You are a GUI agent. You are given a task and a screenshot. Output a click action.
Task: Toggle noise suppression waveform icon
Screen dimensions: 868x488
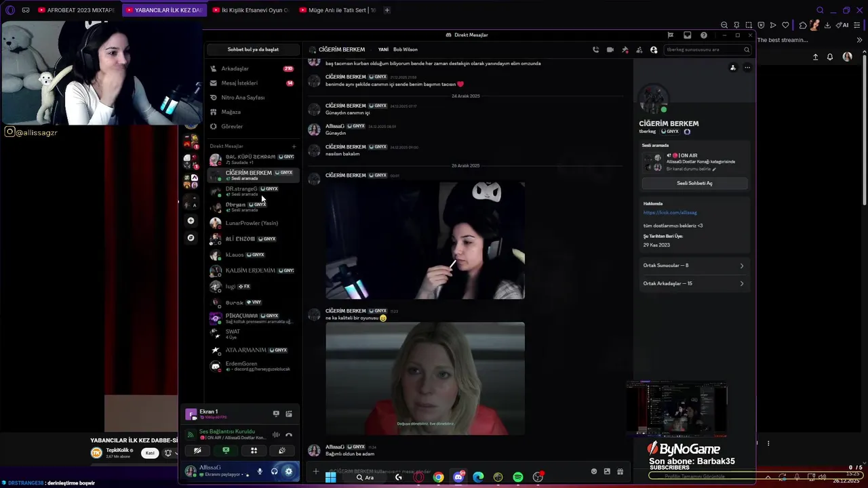276,434
